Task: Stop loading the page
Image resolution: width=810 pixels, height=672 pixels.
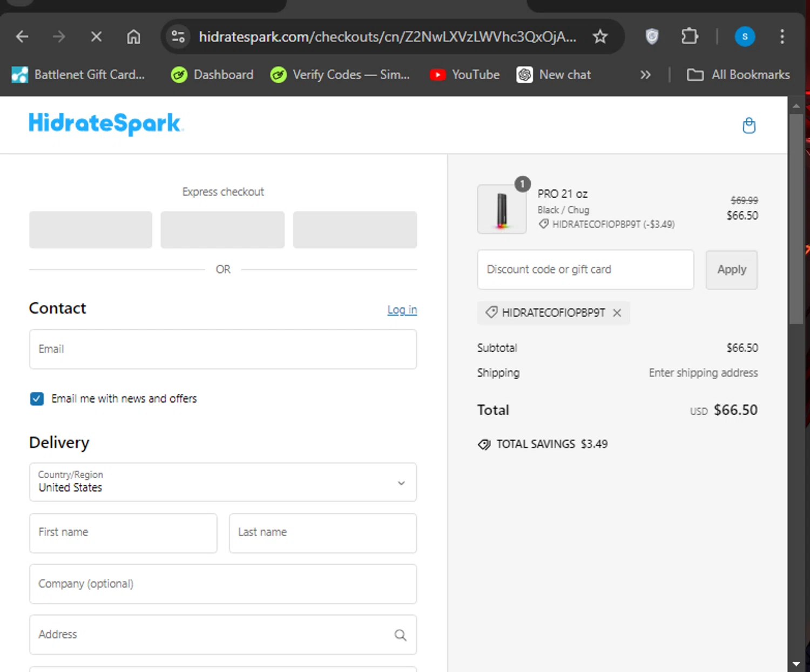Action: click(x=96, y=37)
